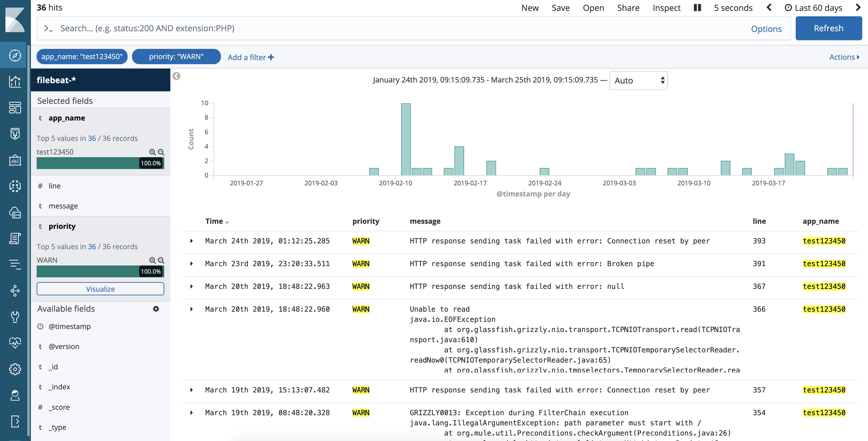The image size is (868, 441).
Task: Open the Visualize chart icon in sidebar
Action: 15,81
